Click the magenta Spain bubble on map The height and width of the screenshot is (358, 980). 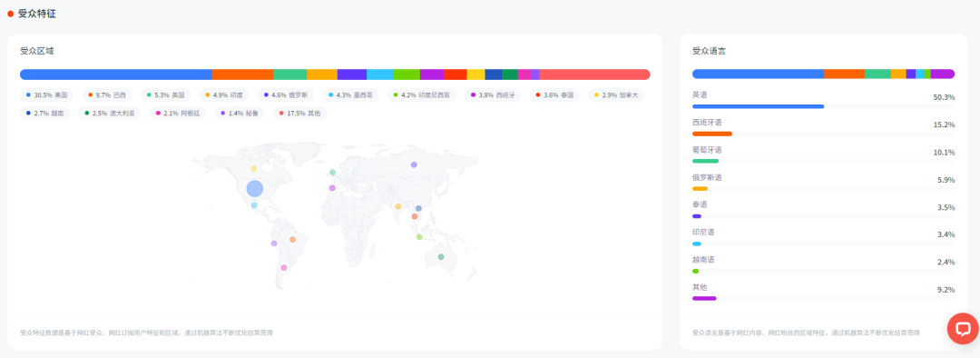(x=332, y=188)
